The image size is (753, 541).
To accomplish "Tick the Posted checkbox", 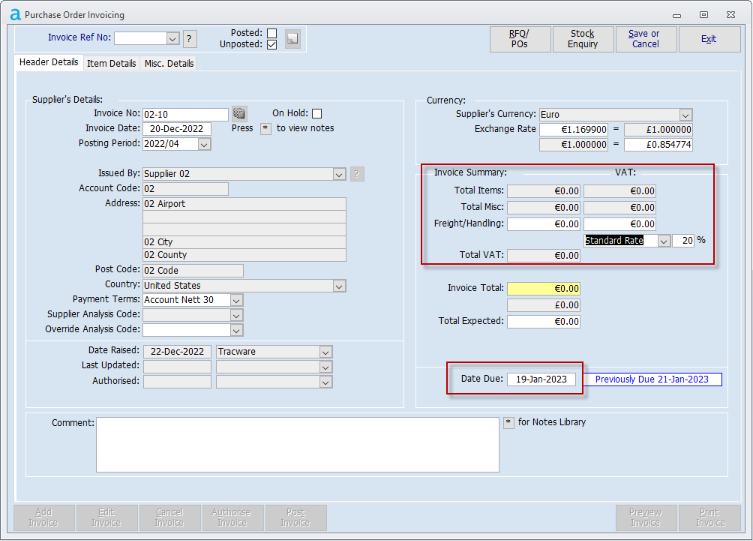I will (x=272, y=33).
